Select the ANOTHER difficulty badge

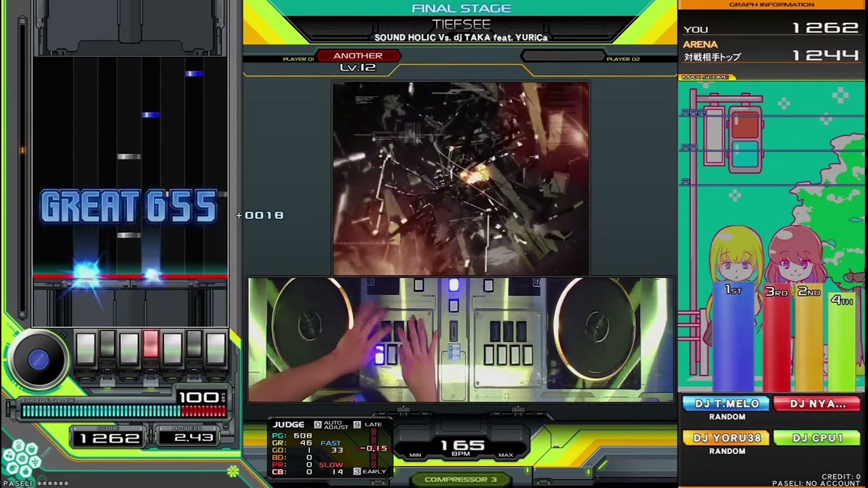click(x=357, y=56)
